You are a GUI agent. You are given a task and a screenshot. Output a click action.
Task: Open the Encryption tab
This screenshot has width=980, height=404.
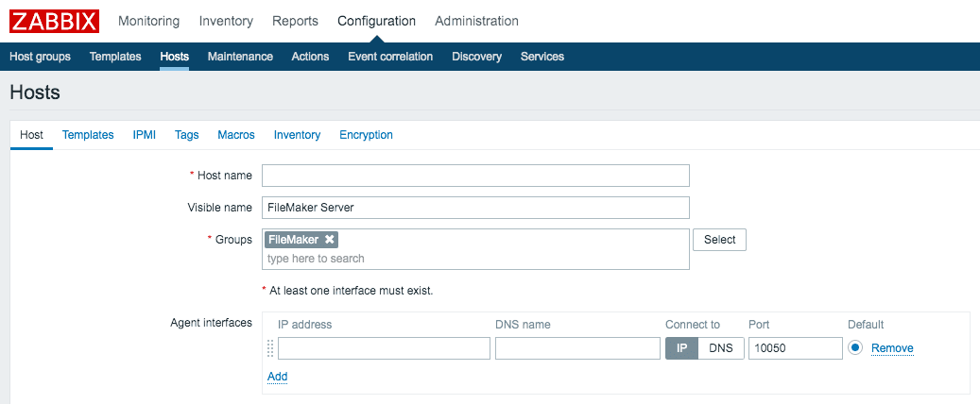366,135
